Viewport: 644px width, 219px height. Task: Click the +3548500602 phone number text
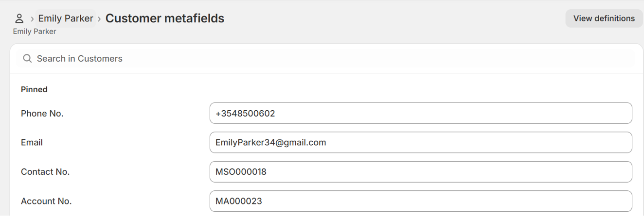[245, 114]
